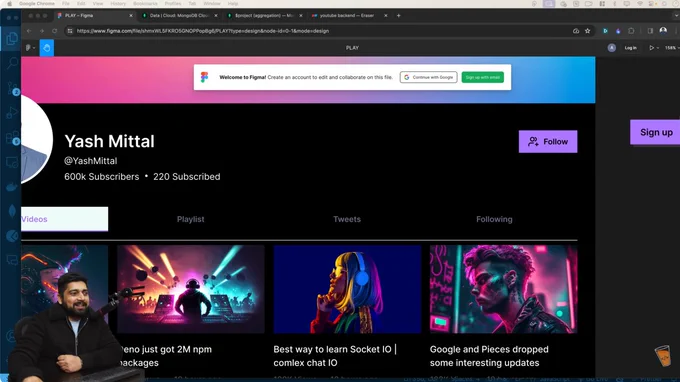Open the headphones woman video thumbnail
Screen dimensions: 680x382
(x=347, y=289)
